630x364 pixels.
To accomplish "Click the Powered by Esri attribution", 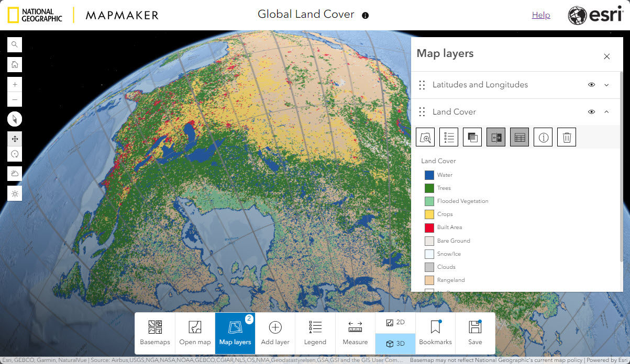I will coord(607,360).
